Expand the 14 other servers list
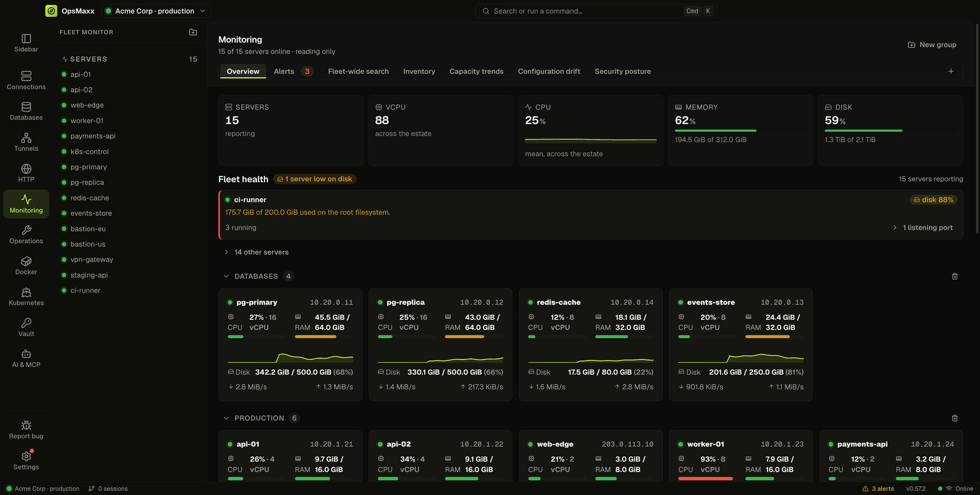Screen dimensions: 980x495 (x=256, y=252)
